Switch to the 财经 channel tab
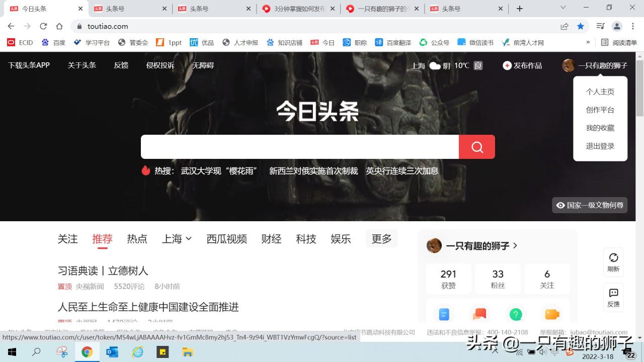This screenshot has width=644, height=362. (x=271, y=239)
